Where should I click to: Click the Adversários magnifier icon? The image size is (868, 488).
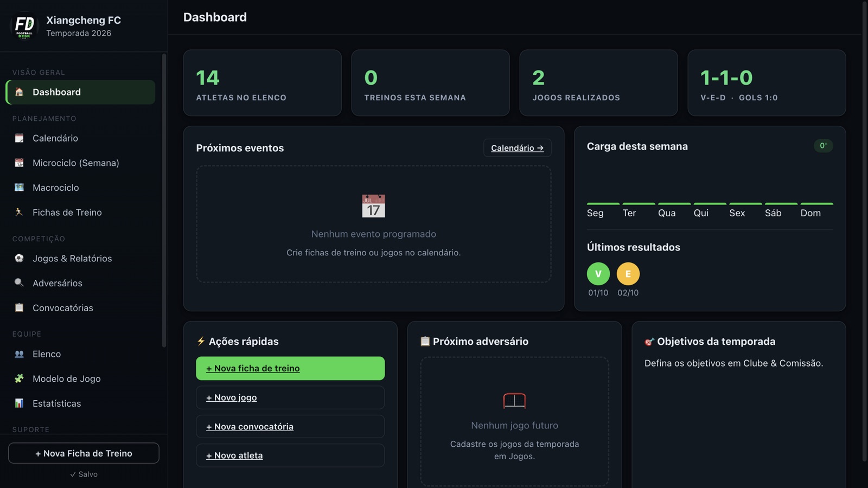coord(19,283)
